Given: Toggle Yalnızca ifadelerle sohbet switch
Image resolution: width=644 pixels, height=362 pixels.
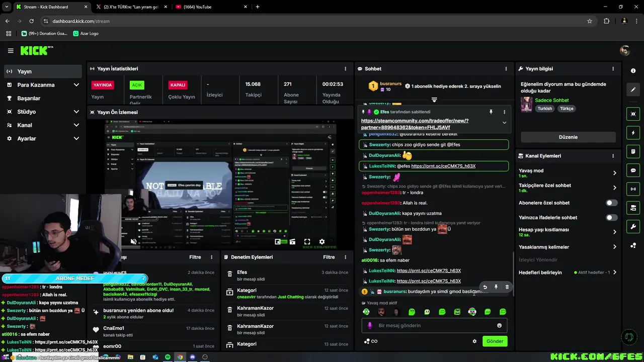Looking at the screenshot, I should (611, 218).
